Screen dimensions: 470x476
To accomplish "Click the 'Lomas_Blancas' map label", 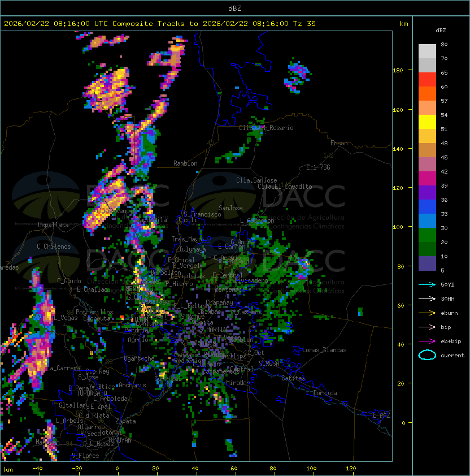I will (x=324, y=350).
